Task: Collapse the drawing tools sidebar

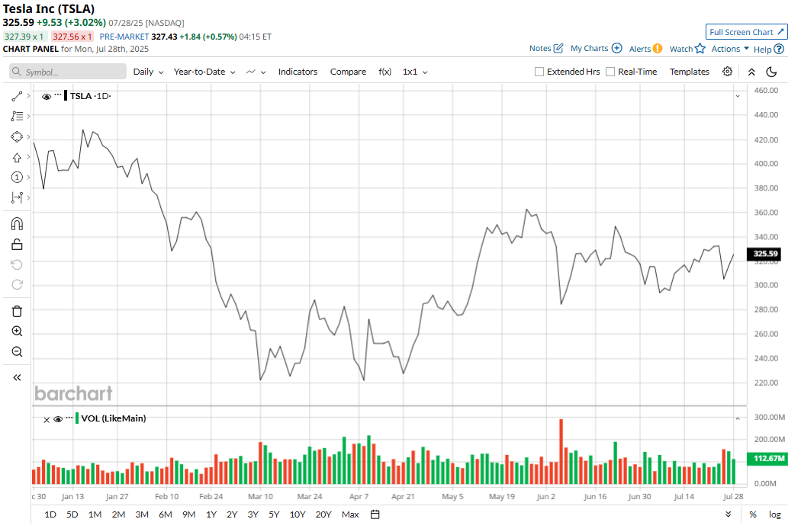Action: (x=17, y=378)
